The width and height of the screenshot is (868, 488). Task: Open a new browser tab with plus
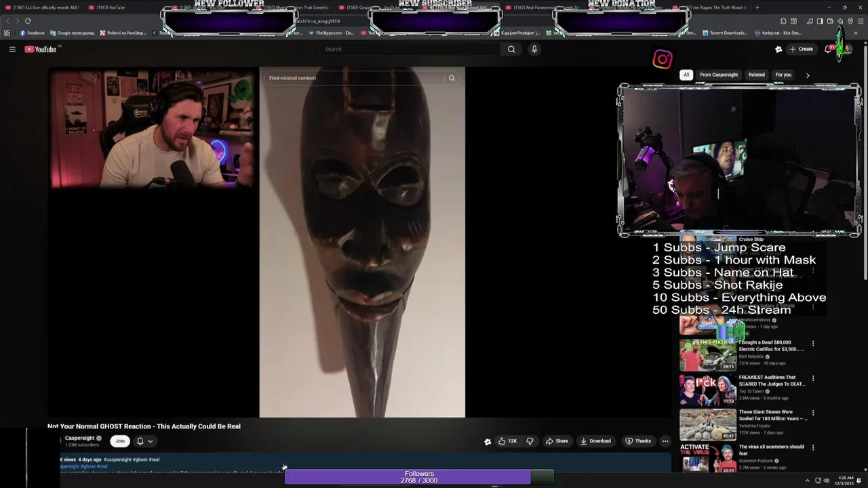pyautogui.click(x=757, y=7)
